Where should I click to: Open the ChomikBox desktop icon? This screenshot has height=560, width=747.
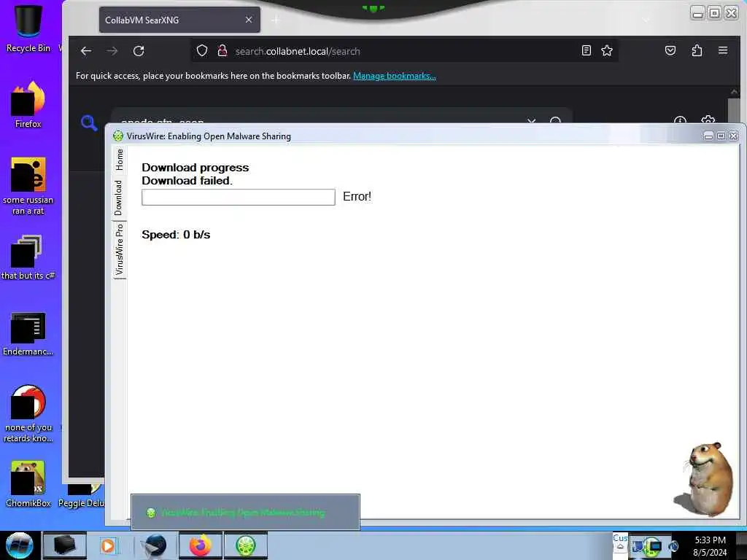[28, 483]
